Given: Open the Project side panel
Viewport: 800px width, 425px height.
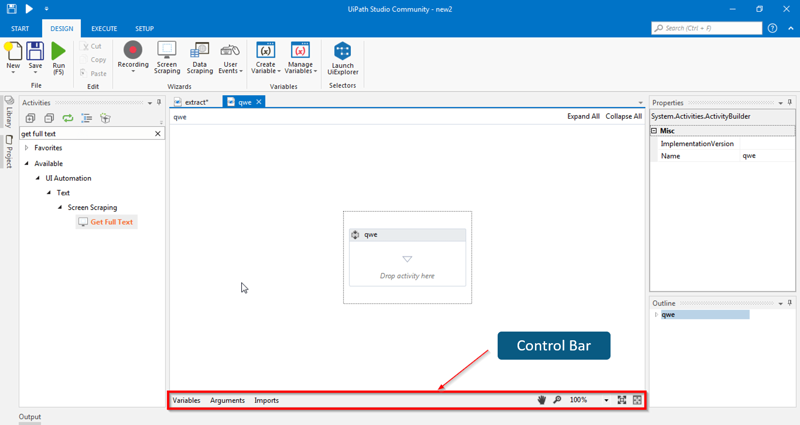Looking at the screenshot, I should 9,152.
